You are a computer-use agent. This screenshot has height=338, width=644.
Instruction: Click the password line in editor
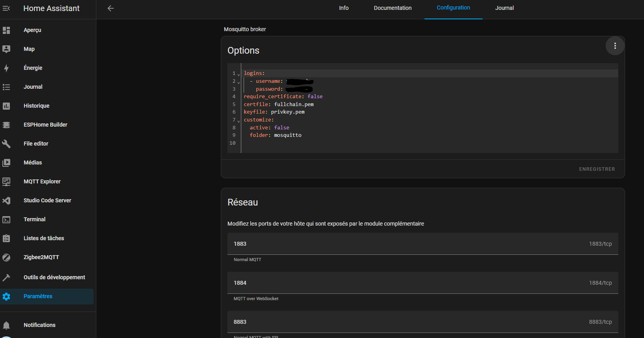284,89
